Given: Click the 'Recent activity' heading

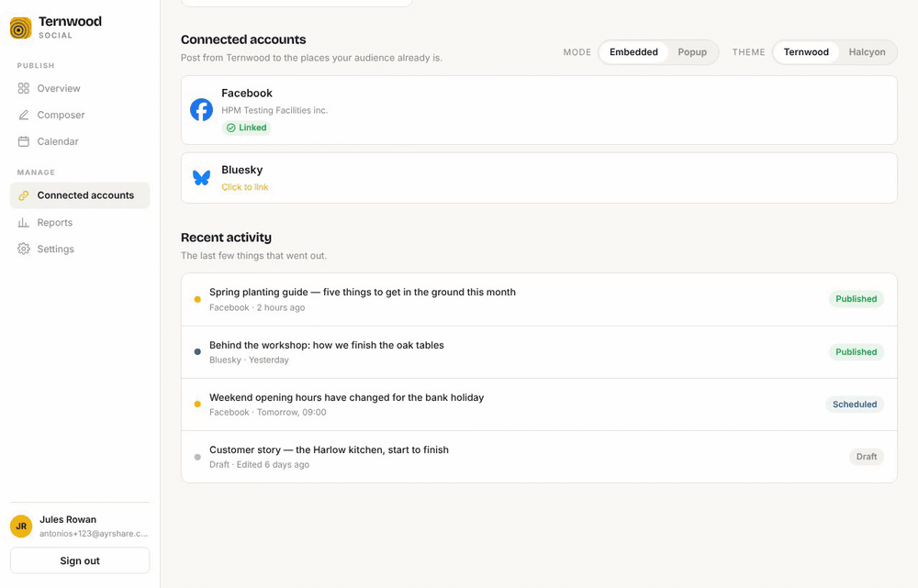Looking at the screenshot, I should pos(226,238).
